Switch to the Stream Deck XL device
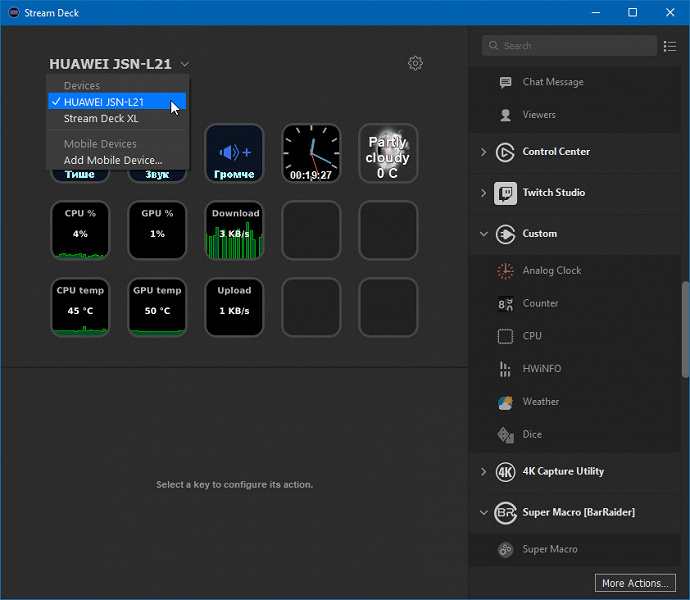The image size is (690, 600). 117,118
